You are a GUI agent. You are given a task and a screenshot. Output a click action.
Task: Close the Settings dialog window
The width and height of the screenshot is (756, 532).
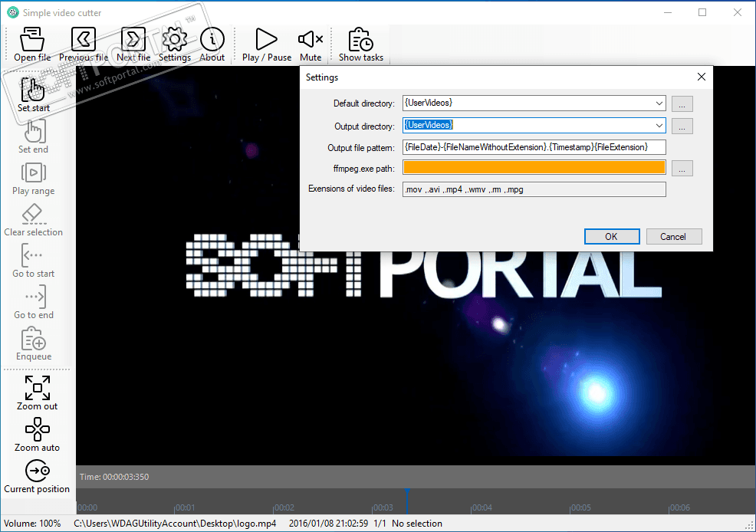702,77
